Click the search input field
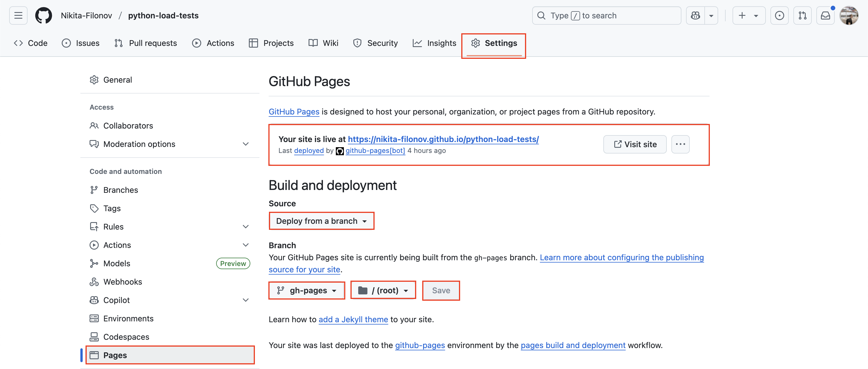Viewport: 868px width, 369px height. point(606,15)
